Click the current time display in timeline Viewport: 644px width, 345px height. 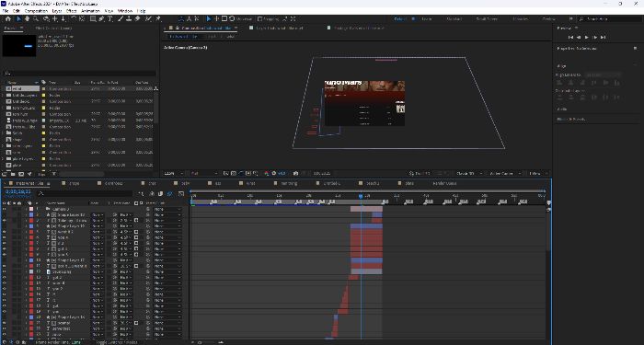(x=18, y=191)
